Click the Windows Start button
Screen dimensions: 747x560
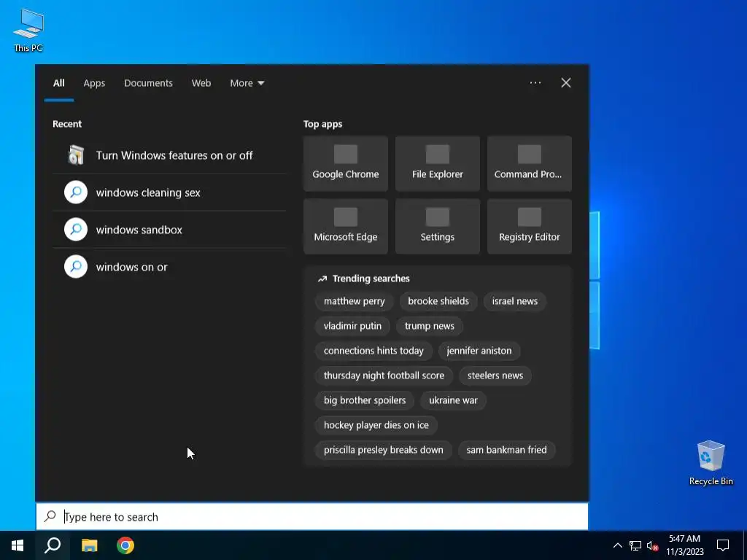pyautogui.click(x=18, y=545)
